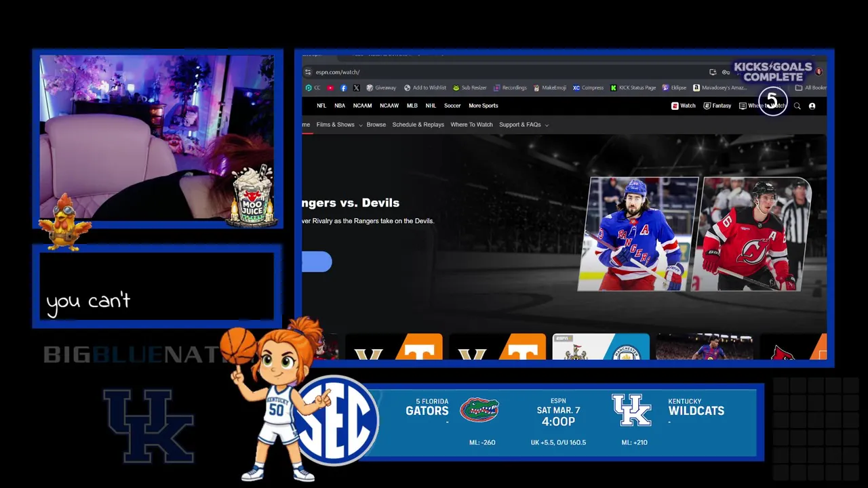
Task: Open the Chrome profile avatar
Action: [x=818, y=72]
